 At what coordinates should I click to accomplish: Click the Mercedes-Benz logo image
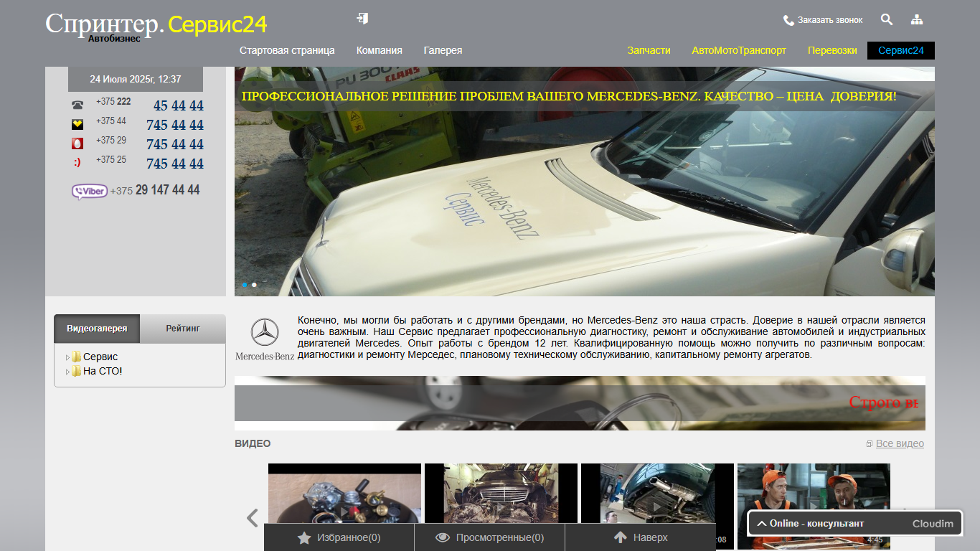coord(265,339)
